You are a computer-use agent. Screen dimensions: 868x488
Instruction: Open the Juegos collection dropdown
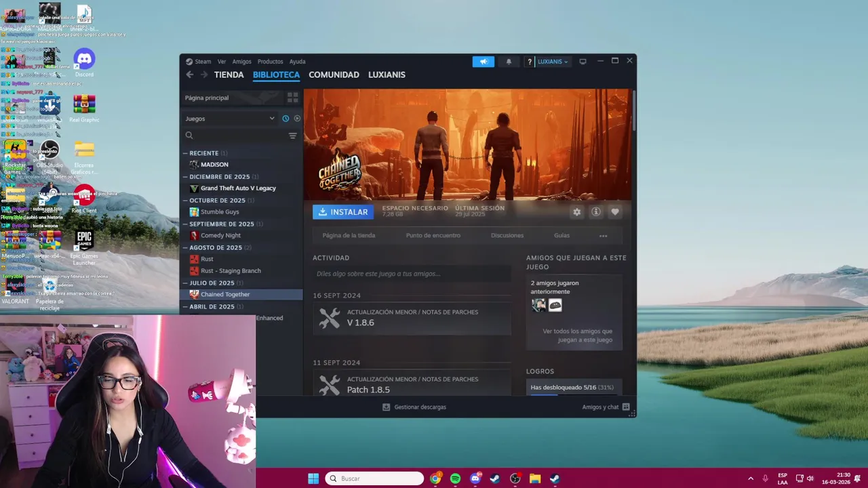pyautogui.click(x=230, y=119)
